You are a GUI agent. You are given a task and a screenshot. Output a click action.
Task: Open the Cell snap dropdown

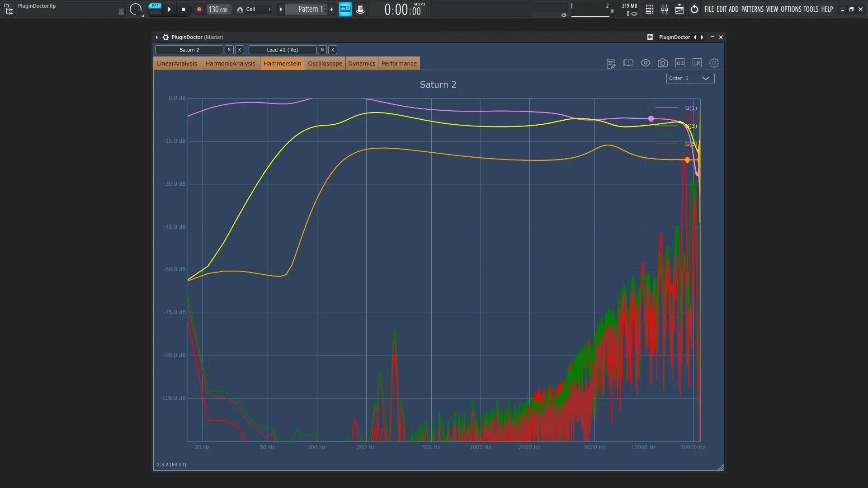point(255,9)
